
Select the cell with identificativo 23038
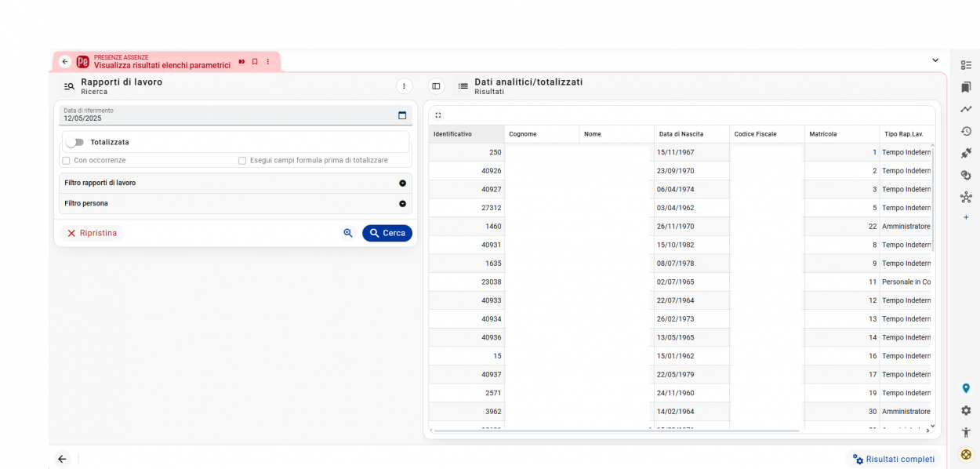[x=466, y=282]
